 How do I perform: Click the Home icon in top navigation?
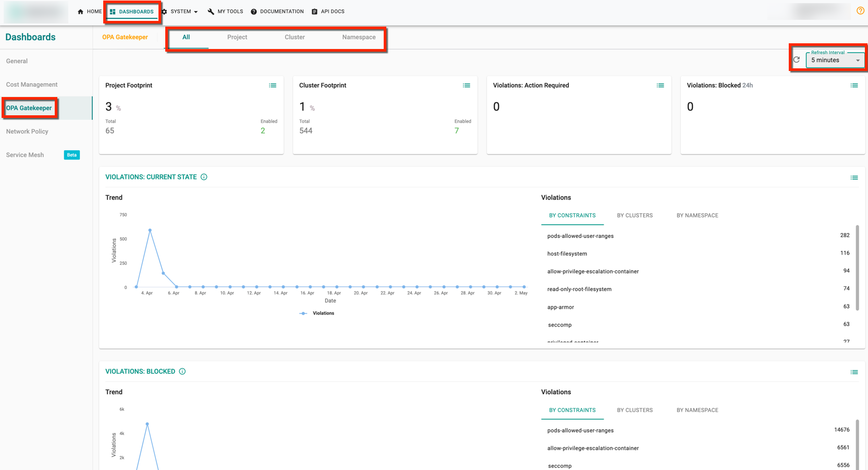point(80,11)
